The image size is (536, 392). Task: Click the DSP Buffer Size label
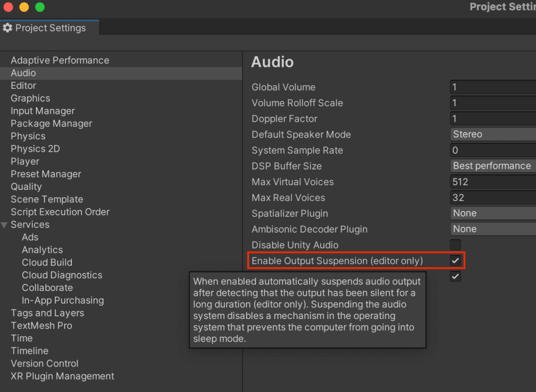point(286,166)
